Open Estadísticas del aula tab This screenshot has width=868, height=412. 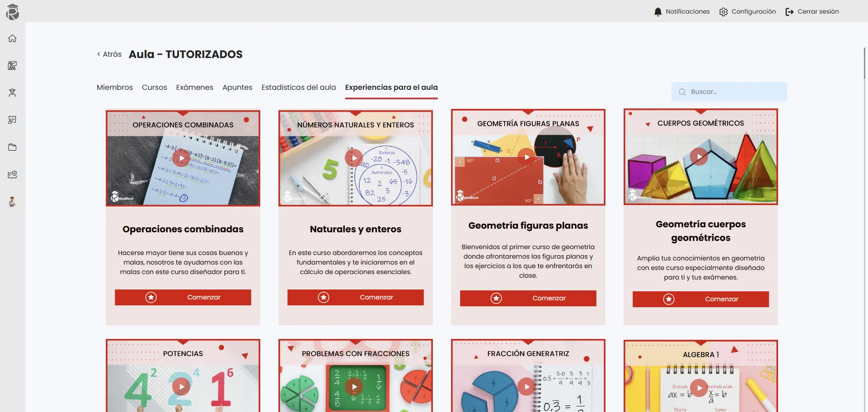pyautogui.click(x=298, y=88)
